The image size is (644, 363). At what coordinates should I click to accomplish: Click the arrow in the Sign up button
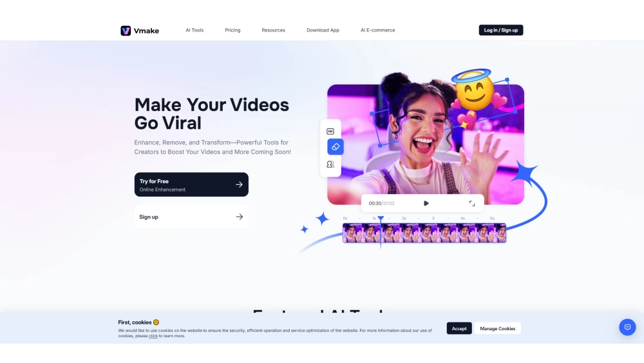(x=239, y=217)
